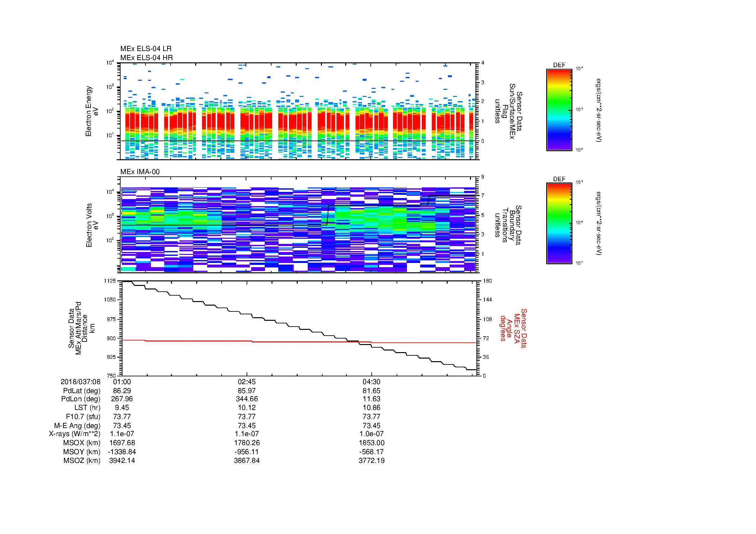756x534 pixels.
Task: Click LST value 10.12
Action: 247,408
